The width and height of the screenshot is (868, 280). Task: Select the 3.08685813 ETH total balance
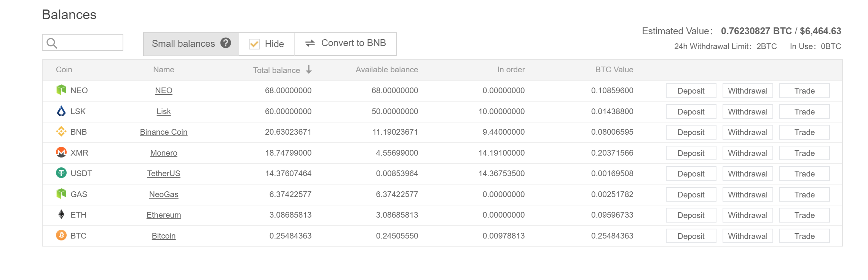(290, 215)
